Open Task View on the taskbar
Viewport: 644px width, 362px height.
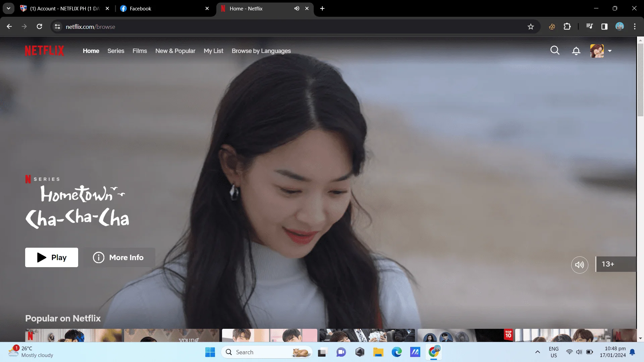[x=322, y=352]
